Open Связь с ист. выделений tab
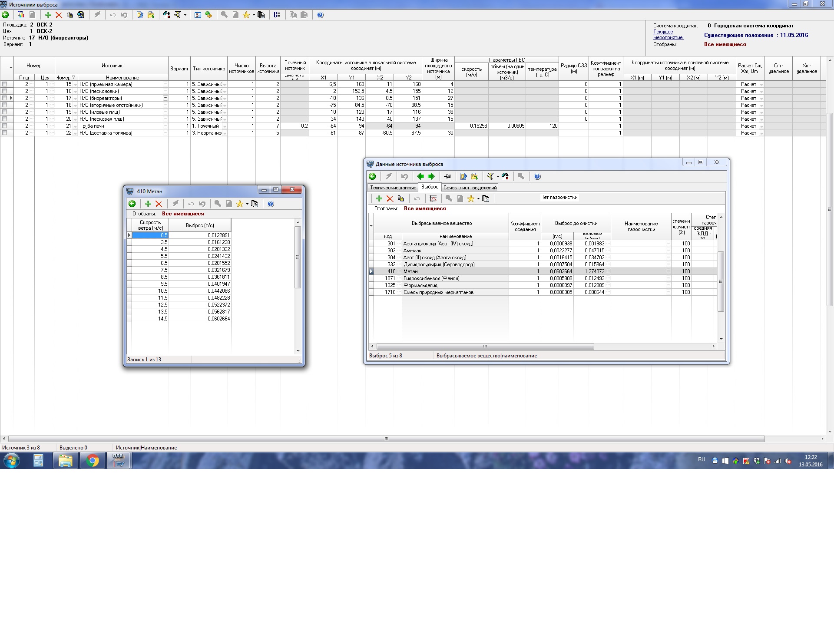 (470, 188)
